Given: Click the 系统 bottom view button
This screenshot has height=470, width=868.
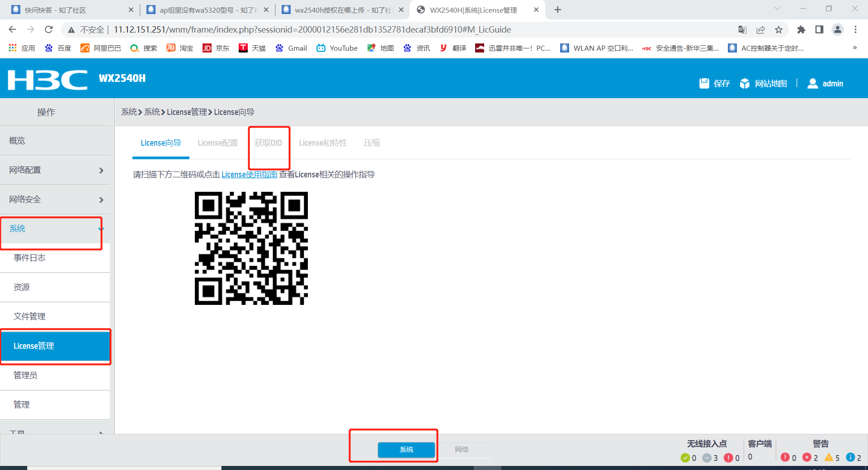Looking at the screenshot, I should (406, 450).
